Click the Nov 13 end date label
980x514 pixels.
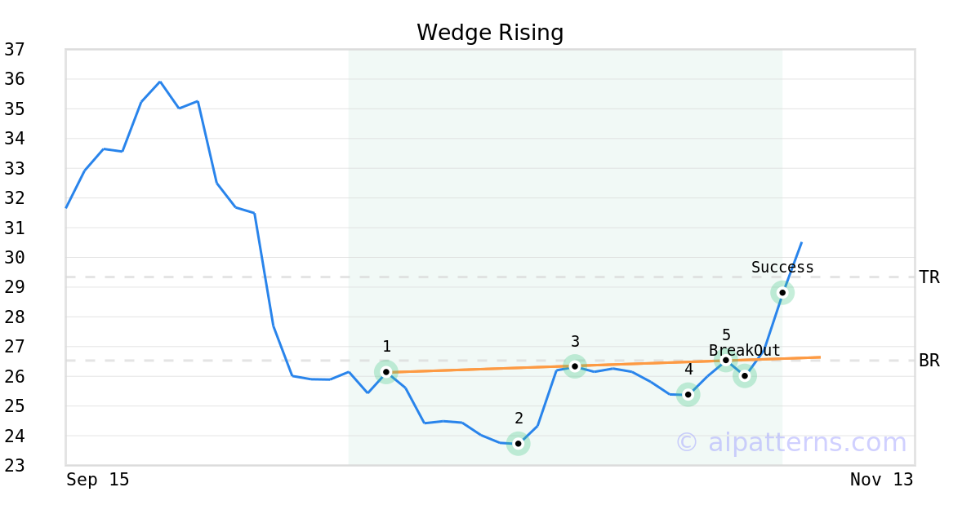[x=881, y=480]
